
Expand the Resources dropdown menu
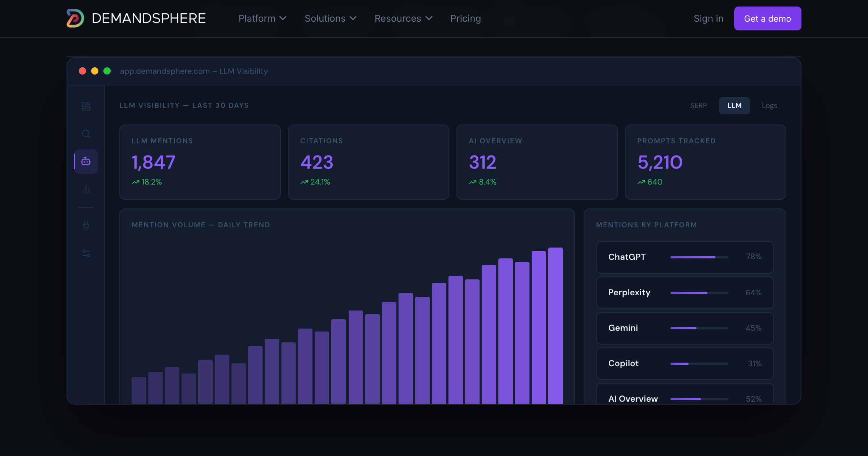[x=404, y=18]
